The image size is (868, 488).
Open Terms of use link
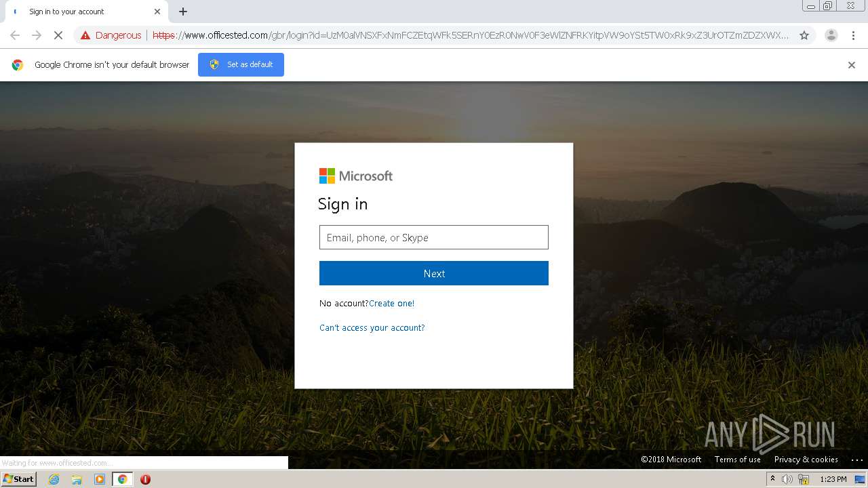pos(738,460)
